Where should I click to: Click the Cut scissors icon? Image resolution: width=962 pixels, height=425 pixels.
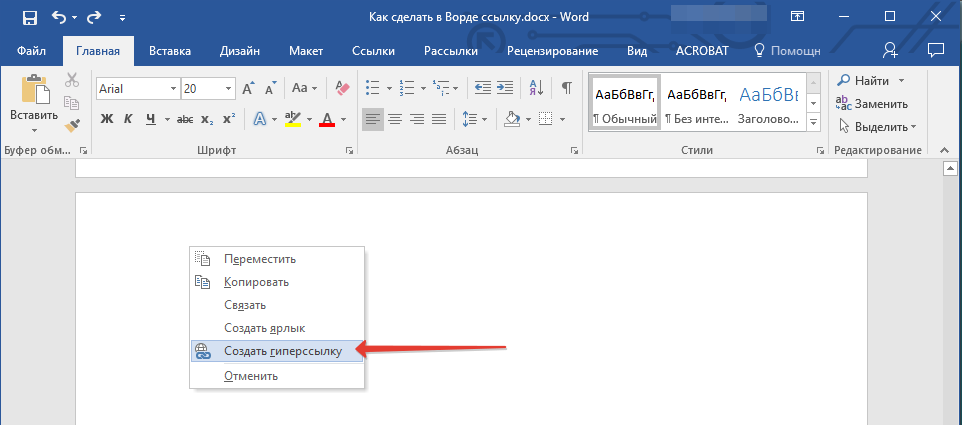point(71,81)
